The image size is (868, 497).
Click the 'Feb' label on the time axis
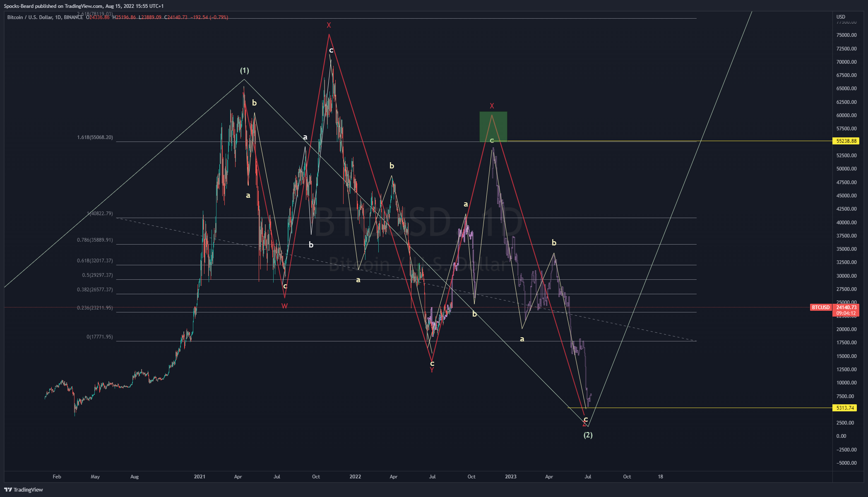pos(57,477)
